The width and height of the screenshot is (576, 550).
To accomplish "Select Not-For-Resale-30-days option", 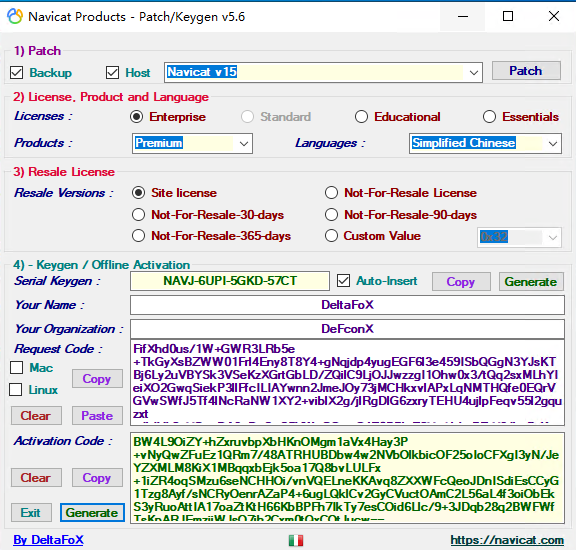I will pyautogui.click(x=138, y=215).
